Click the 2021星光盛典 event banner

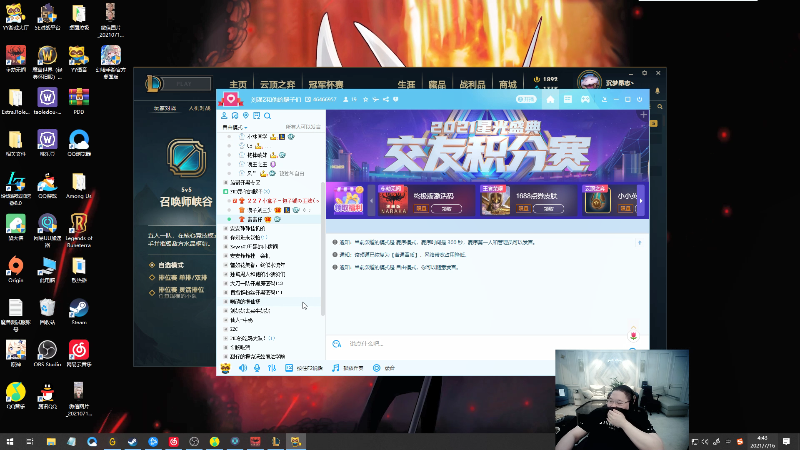click(x=487, y=146)
